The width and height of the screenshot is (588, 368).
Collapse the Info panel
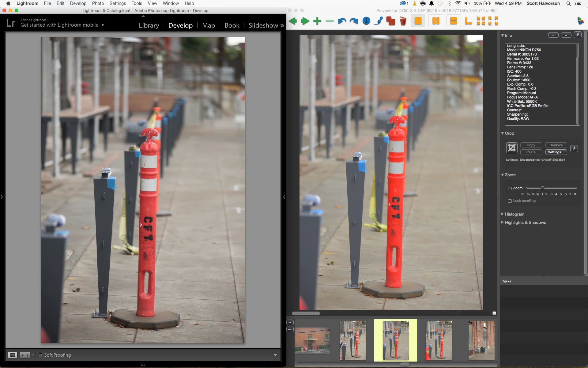tap(502, 35)
